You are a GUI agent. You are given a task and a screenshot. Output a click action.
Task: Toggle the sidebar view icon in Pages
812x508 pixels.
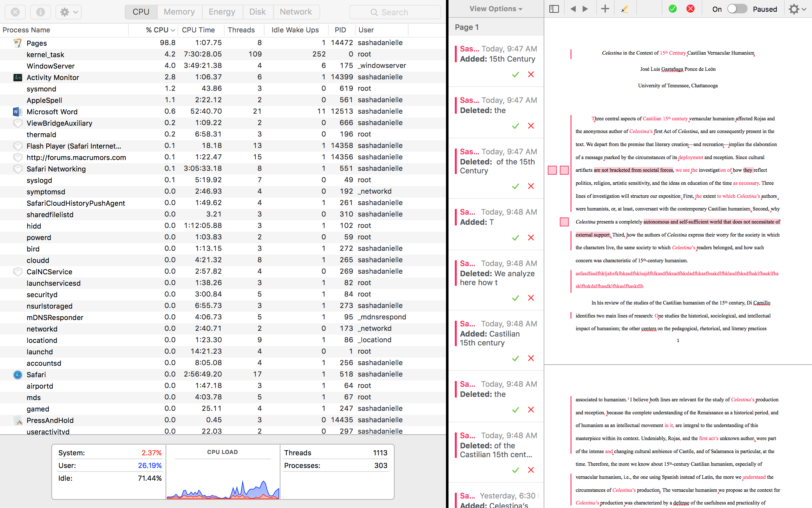pos(554,9)
